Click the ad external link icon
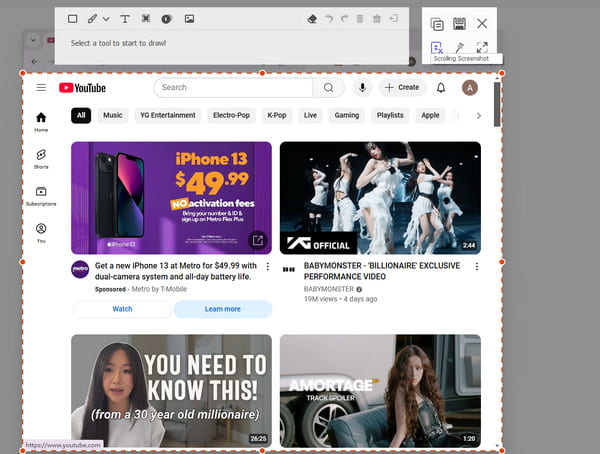This screenshot has height=454, width=600. tap(258, 240)
